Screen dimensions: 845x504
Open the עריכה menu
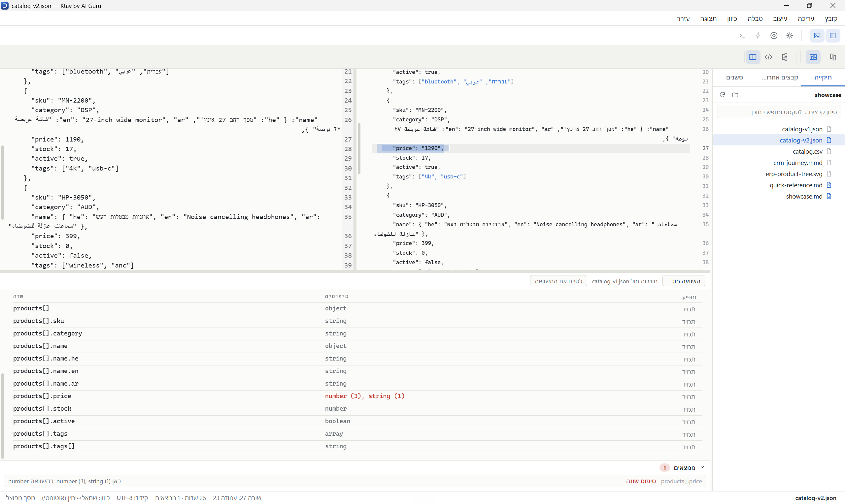point(806,19)
